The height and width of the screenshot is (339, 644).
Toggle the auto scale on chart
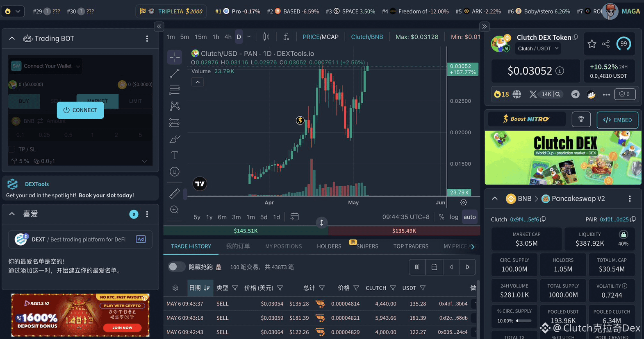(x=470, y=217)
